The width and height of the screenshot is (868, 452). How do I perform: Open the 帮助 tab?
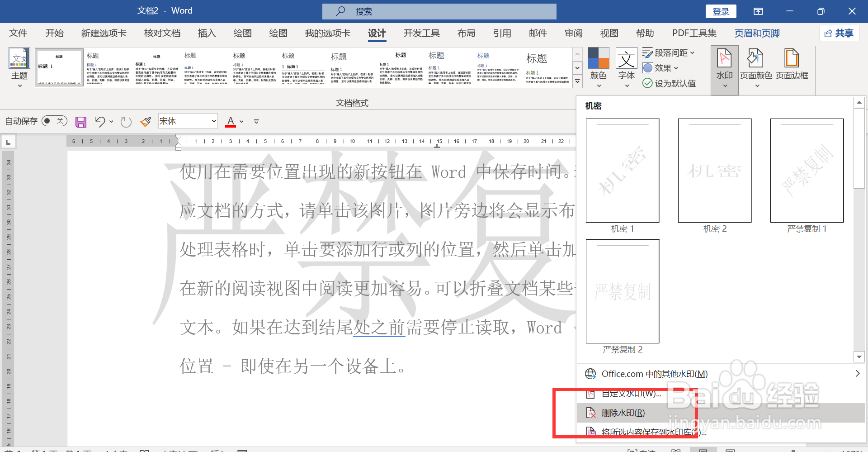pyautogui.click(x=645, y=33)
